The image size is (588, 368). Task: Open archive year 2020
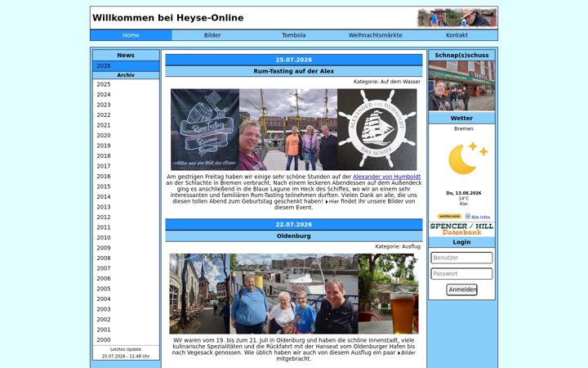(x=126, y=135)
